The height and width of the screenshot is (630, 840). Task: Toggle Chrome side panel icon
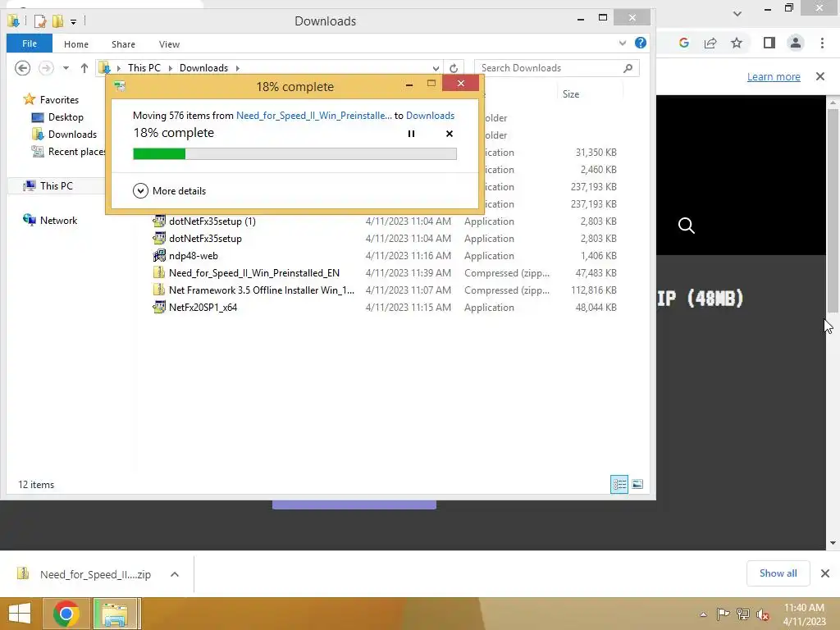(x=769, y=43)
